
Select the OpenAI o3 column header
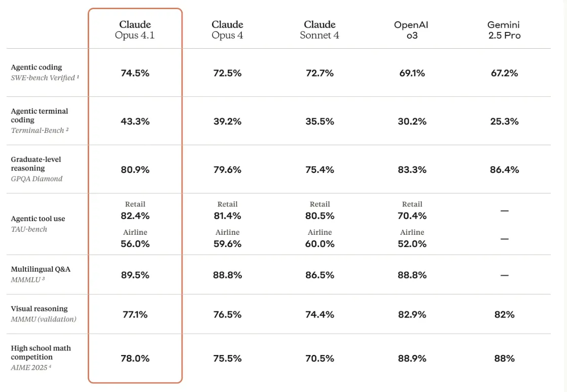pos(412,30)
